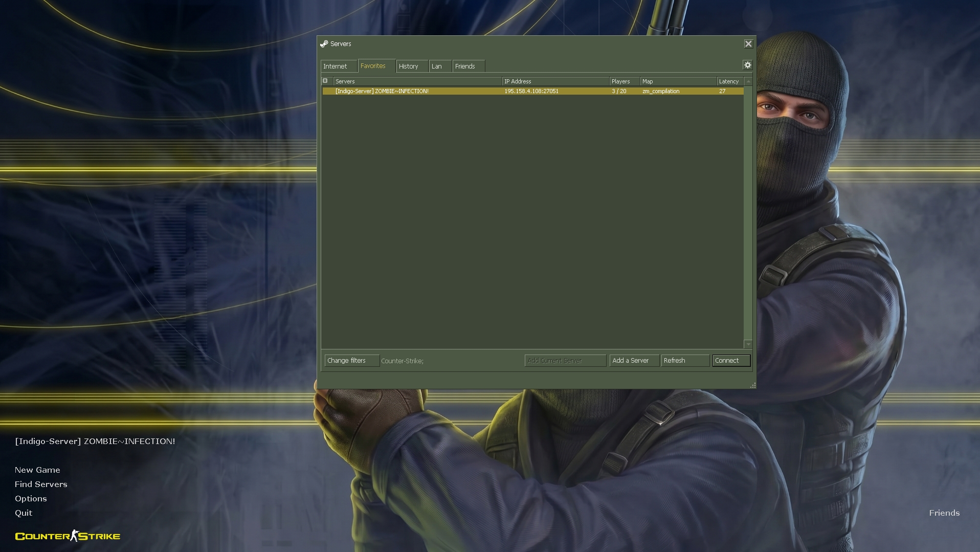Open the Friends tab in Servers window
This screenshot has height=552, width=980.
click(469, 67)
